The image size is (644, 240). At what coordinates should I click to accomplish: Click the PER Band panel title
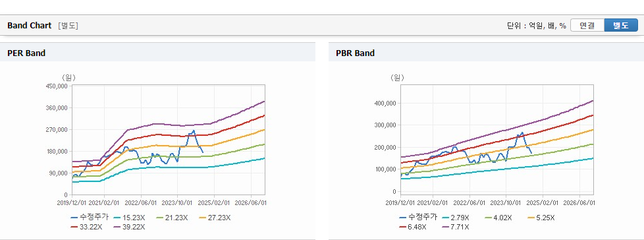tap(26, 53)
